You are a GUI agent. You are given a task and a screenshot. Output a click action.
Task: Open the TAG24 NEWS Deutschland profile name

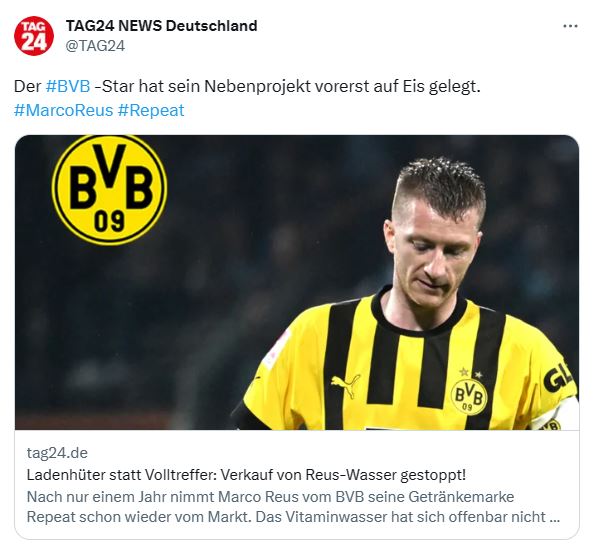click(161, 26)
